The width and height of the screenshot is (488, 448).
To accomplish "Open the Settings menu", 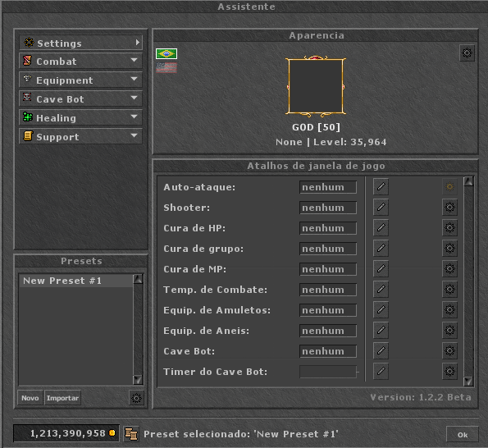I will (80, 43).
